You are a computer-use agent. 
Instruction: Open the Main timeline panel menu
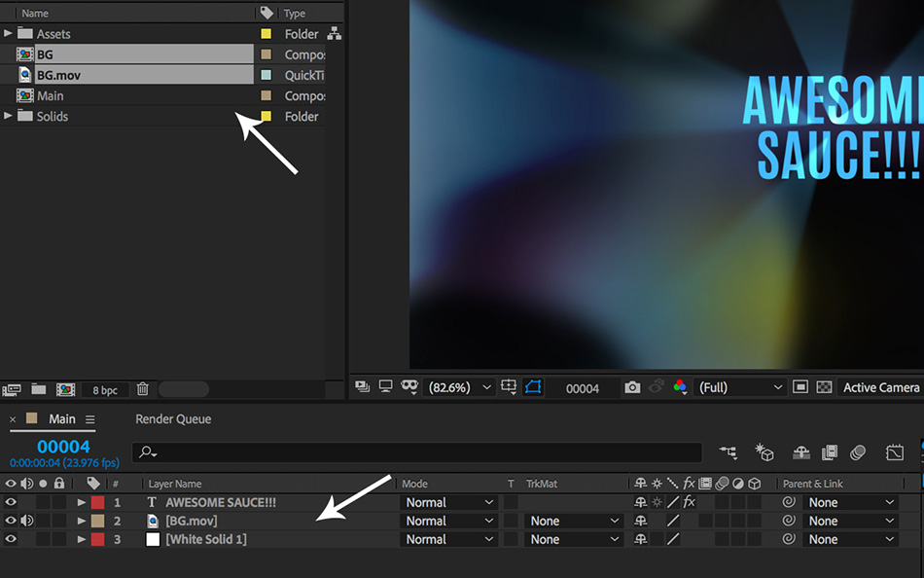click(89, 419)
